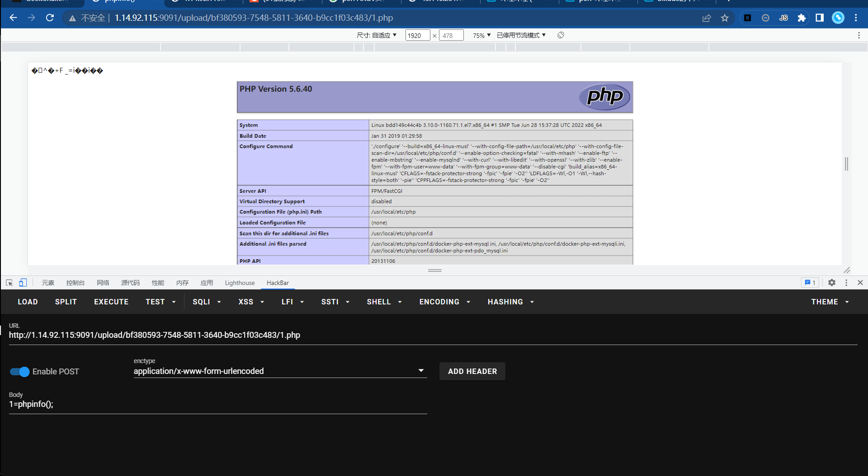Bookmark this page with the star

coord(725,18)
